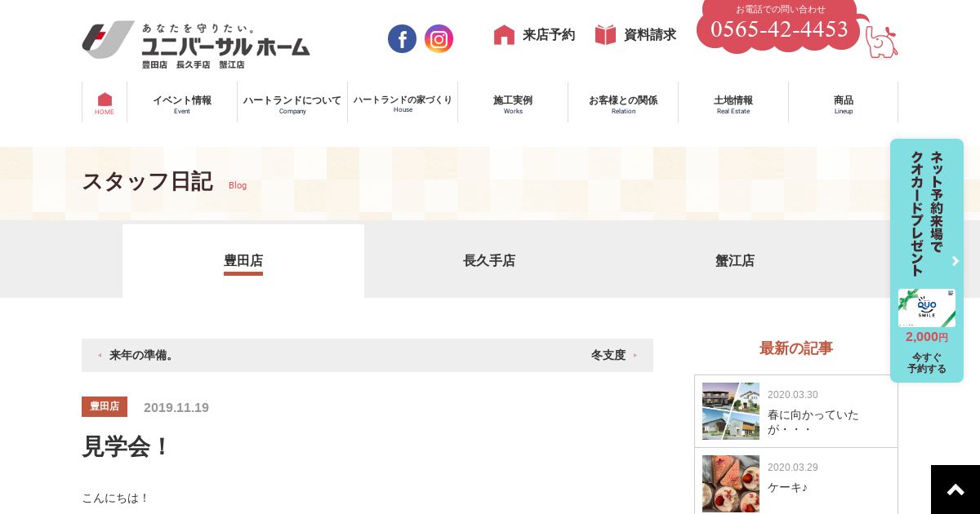Click the house thumbnail of 2020.03.30 article

tap(731, 411)
